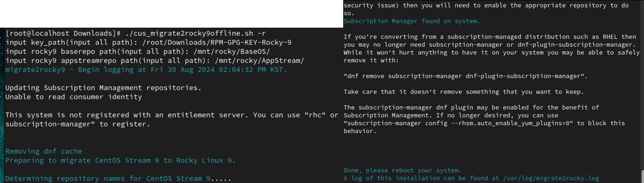Click the "/var/log/migrate2rocky.log" log path line
Viewport: 644px width, 183px height.
point(471,178)
